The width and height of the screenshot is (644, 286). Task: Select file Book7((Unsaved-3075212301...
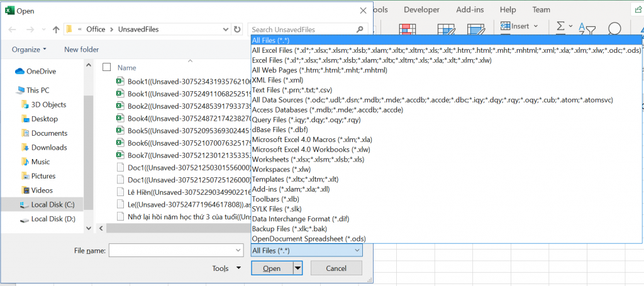coord(183,155)
